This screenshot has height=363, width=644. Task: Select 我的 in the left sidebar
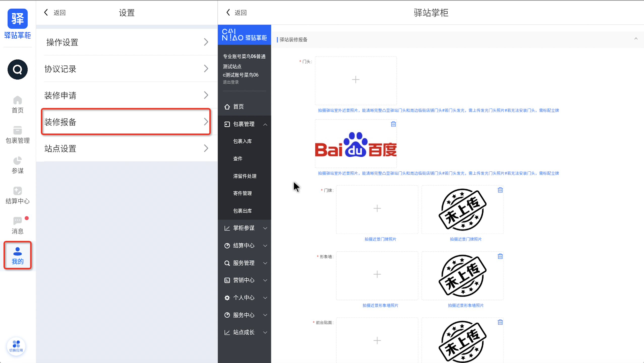[17, 255]
